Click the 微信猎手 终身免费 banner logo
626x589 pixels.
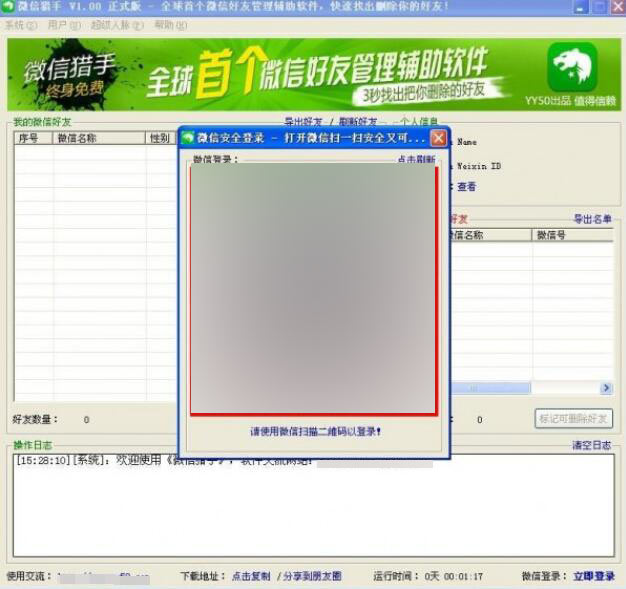72,75
